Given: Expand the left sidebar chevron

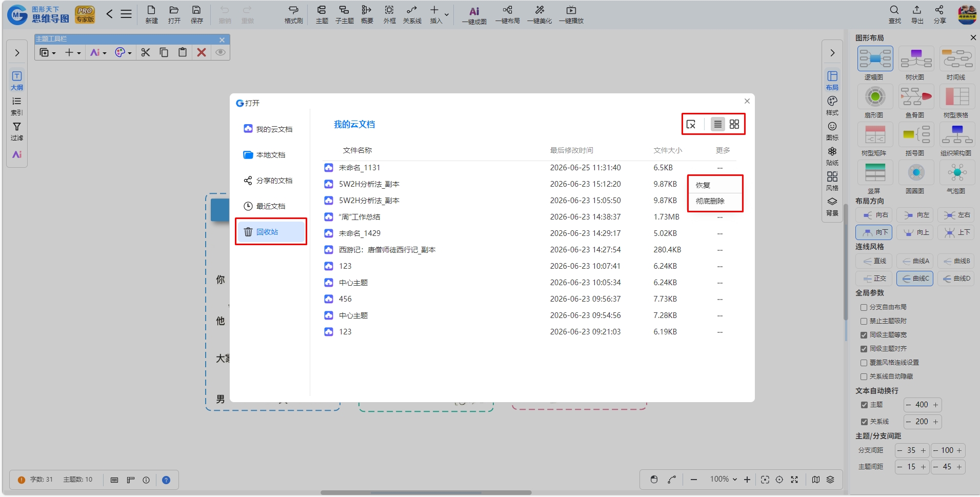Looking at the screenshot, I should pos(17,53).
